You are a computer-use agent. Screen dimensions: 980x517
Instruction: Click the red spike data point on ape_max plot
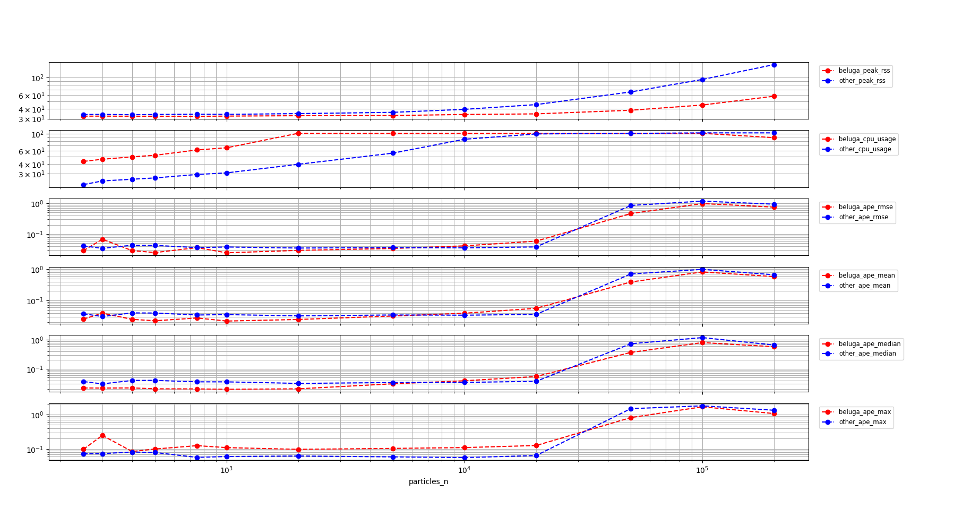102,435
